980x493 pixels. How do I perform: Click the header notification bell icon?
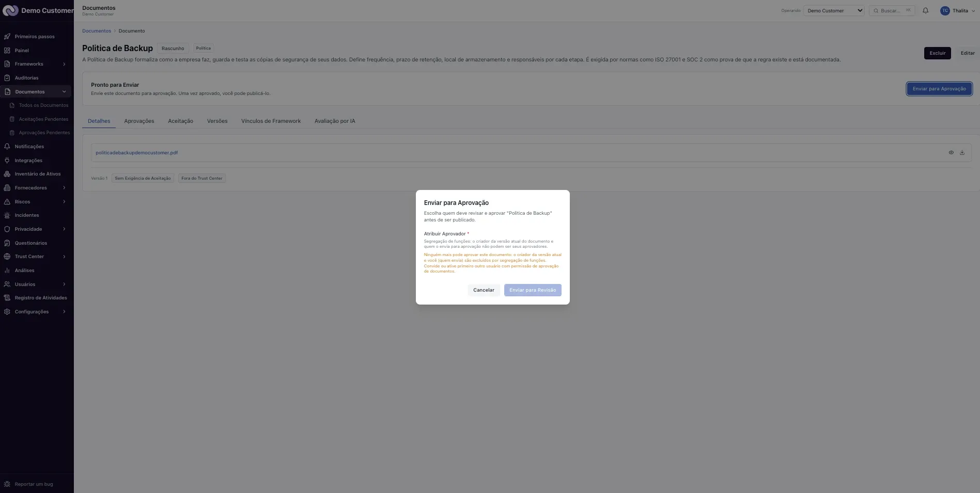click(x=925, y=10)
